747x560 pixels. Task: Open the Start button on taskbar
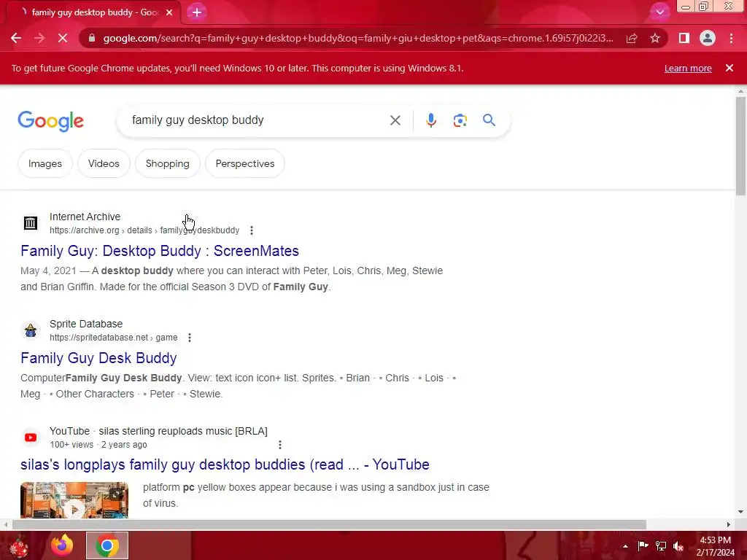coord(19,547)
